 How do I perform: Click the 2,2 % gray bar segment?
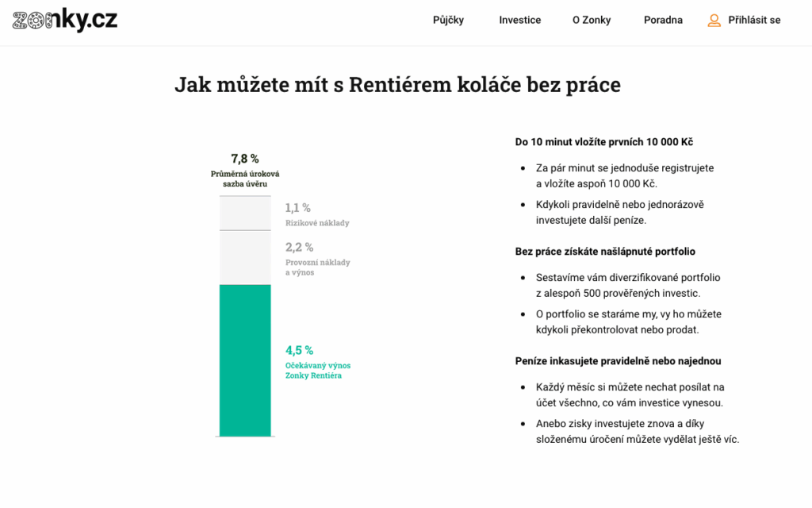point(245,257)
